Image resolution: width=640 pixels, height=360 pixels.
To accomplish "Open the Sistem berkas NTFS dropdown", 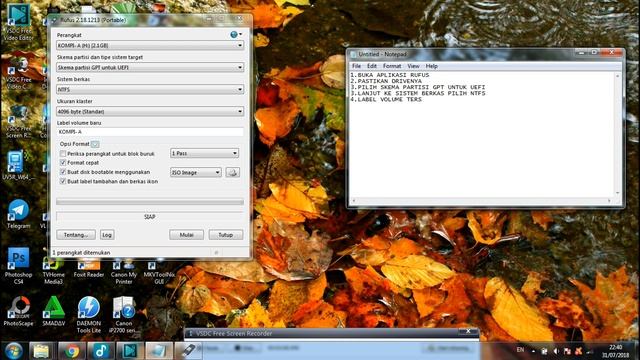I will (x=150, y=89).
